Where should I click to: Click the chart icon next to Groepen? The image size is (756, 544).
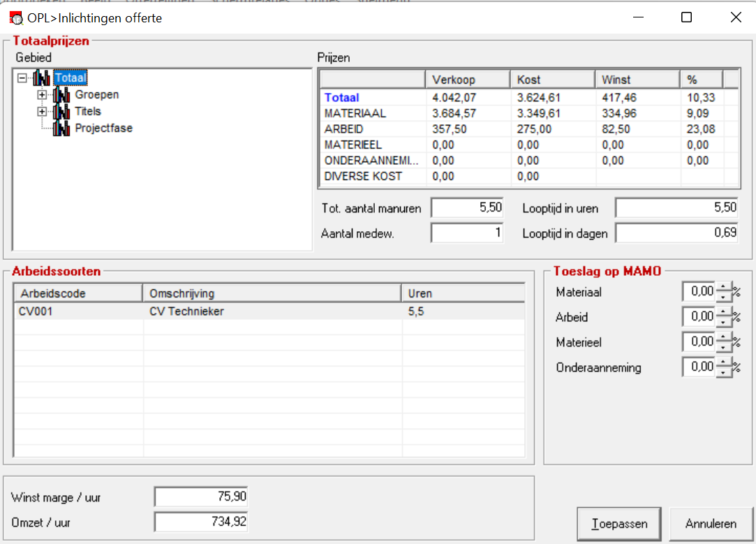(61, 94)
